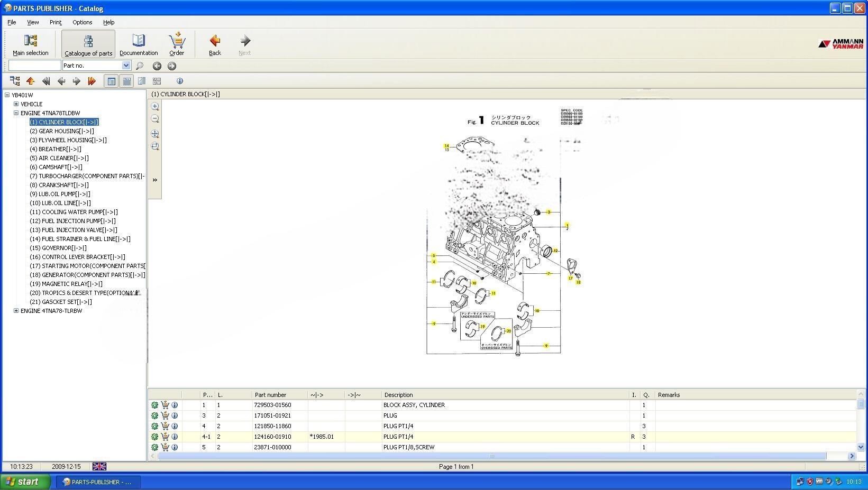This screenshot has width=868, height=490.
Task: Click the search magnifier beside Part no.
Action: [x=140, y=66]
